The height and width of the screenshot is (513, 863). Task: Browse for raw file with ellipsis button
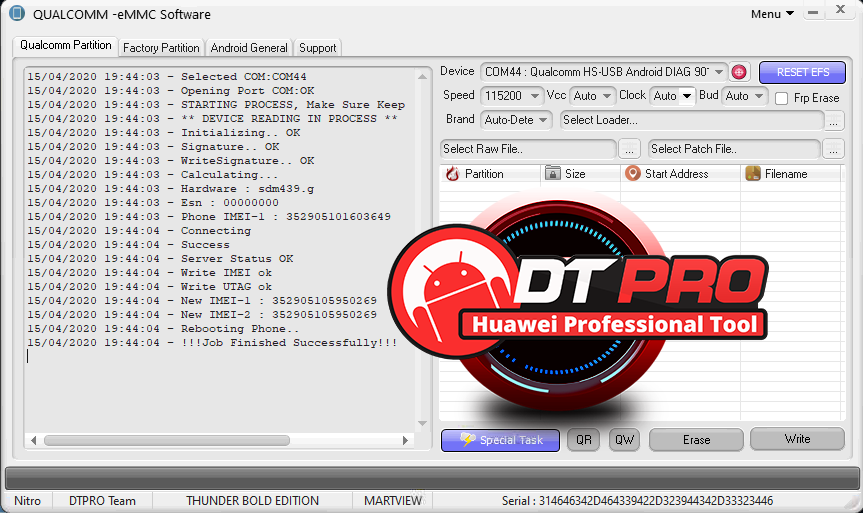point(629,149)
